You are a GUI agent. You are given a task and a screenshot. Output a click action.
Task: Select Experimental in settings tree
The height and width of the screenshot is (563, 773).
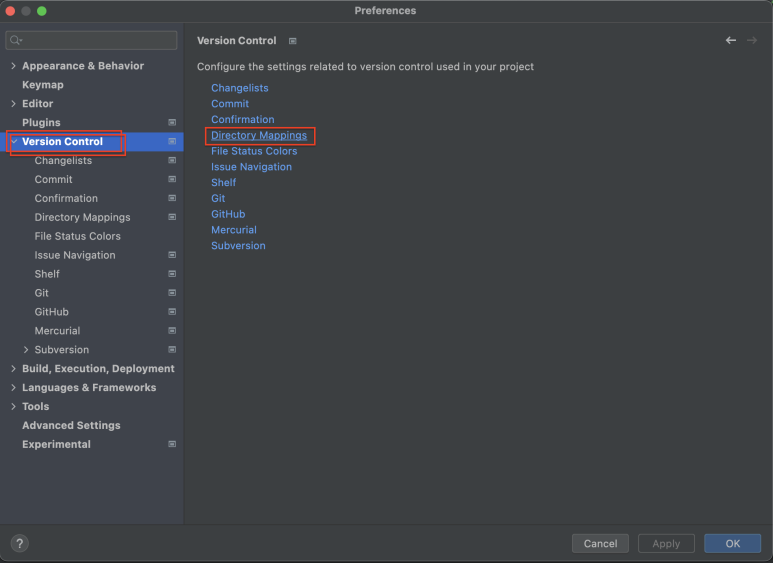point(57,444)
